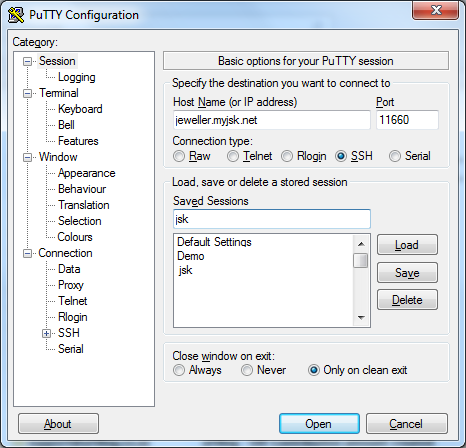This screenshot has height=448, width=466.
Task: Open the Features settings category
Action: tap(78, 141)
